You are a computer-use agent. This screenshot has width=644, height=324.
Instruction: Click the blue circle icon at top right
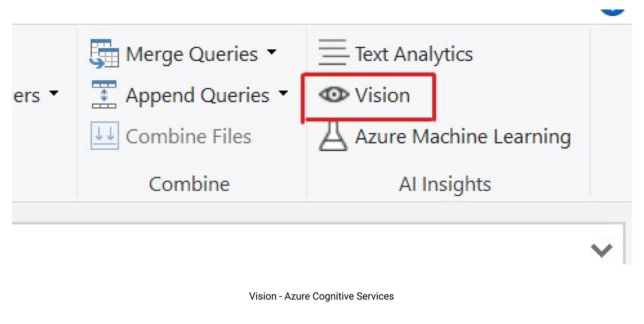tap(613, 12)
